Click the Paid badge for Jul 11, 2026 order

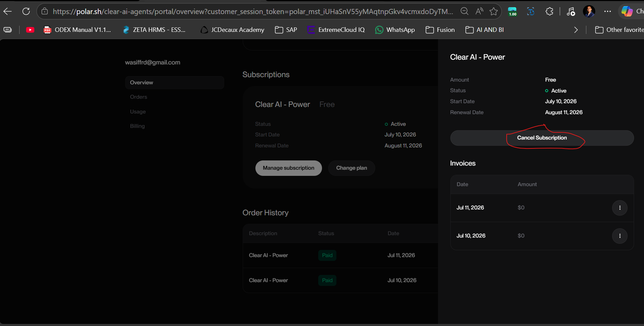pos(327,255)
